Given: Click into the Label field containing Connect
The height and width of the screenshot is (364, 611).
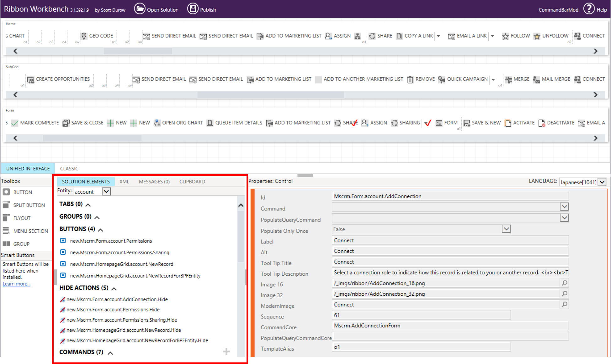Looking at the screenshot, I should coord(450,240).
